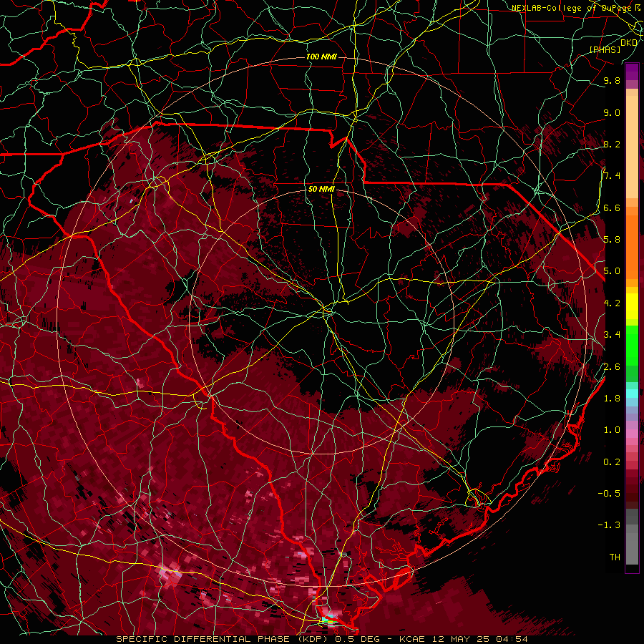Image resolution: width=644 pixels, height=644 pixels.
Task: Click the 1.8 value on the color scale
Action: [x=612, y=399]
